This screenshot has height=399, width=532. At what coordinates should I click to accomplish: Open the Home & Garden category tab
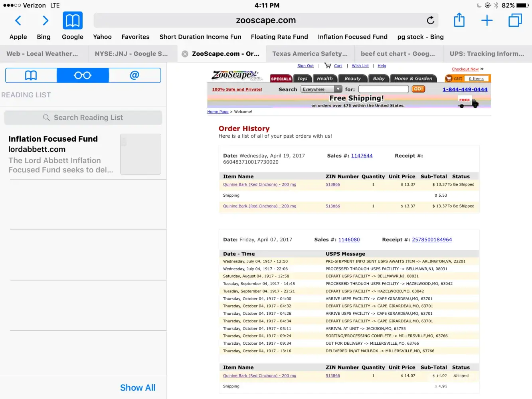pyautogui.click(x=413, y=79)
